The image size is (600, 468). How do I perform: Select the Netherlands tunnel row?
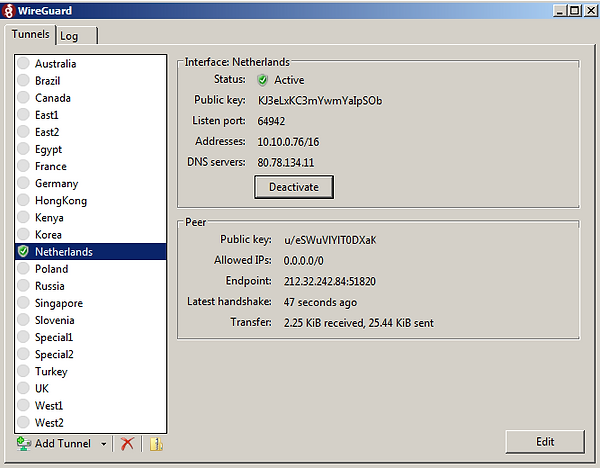tap(90, 252)
